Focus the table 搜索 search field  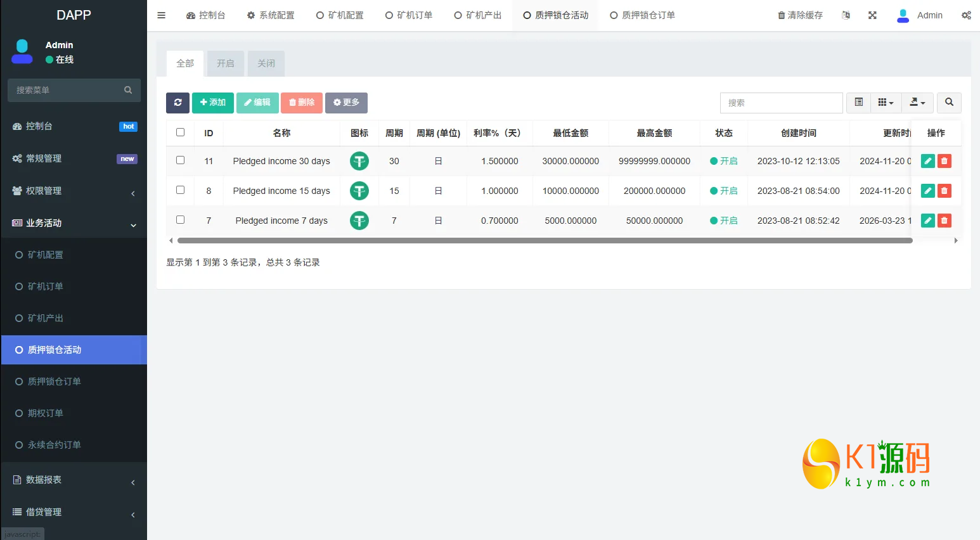pyautogui.click(x=781, y=103)
